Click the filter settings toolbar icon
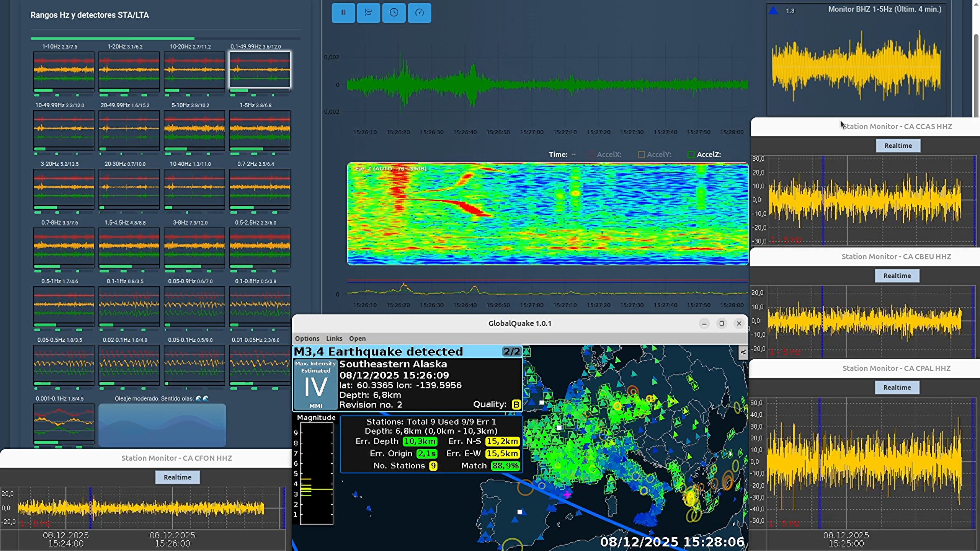Image resolution: width=980 pixels, height=551 pixels. coord(368,13)
